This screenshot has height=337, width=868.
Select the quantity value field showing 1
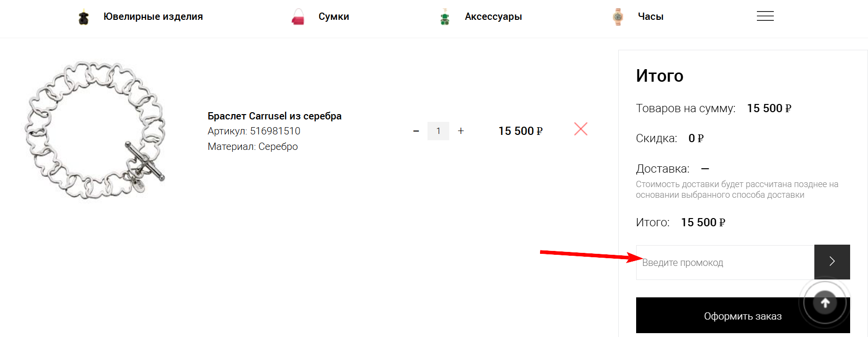438,131
